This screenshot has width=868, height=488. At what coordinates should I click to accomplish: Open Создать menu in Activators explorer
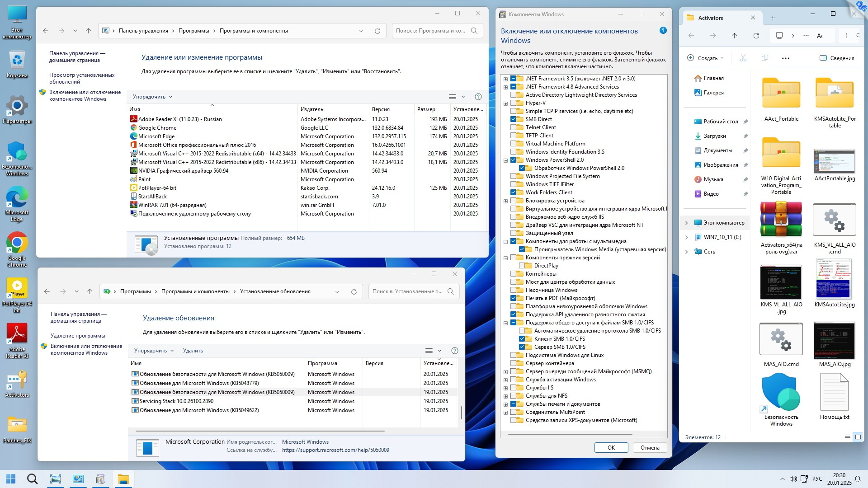pyautogui.click(x=705, y=58)
